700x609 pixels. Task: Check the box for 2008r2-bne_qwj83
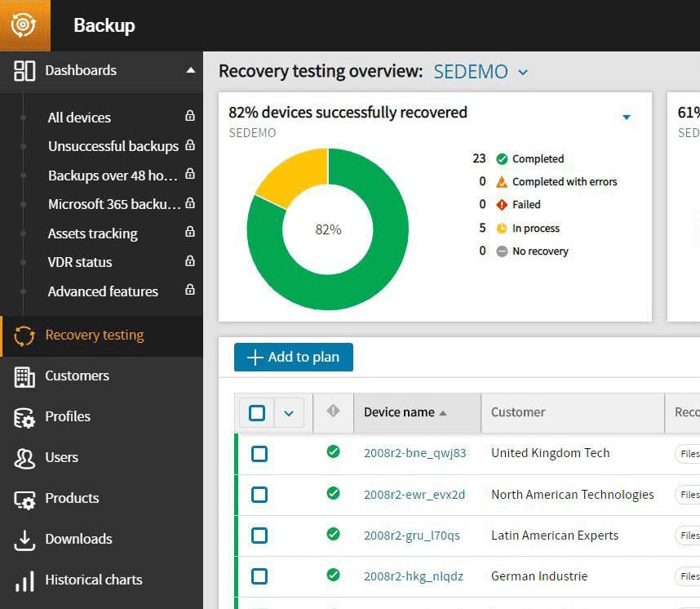pos(259,454)
